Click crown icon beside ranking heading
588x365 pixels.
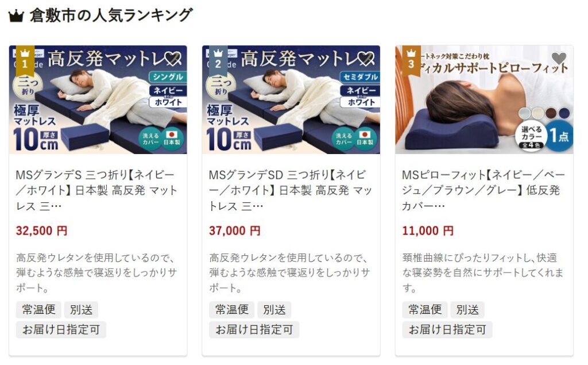[x=16, y=16]
